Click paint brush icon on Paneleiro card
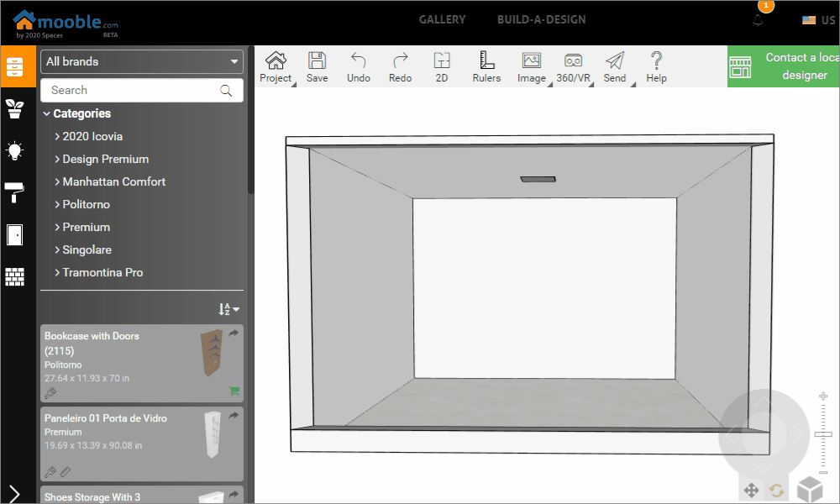This screenshot has width=840, height=504. (x=50, y=472)
